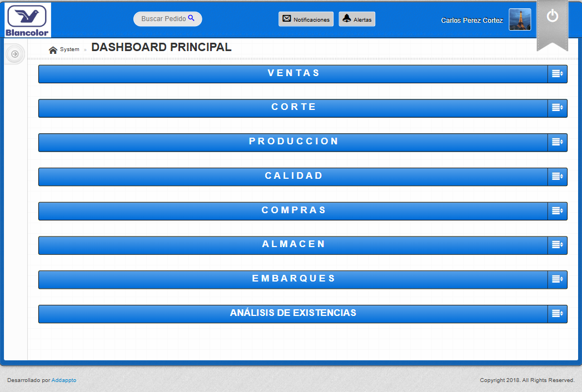Open the Addappto link in the footer
The height and width of the screenshot is (392, 582).
pos(63,380)
